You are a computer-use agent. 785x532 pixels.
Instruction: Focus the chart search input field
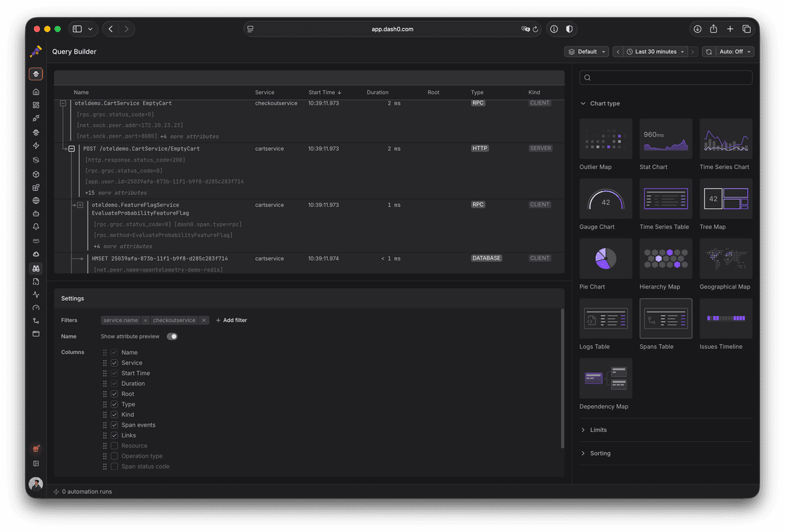pos(666,77)
